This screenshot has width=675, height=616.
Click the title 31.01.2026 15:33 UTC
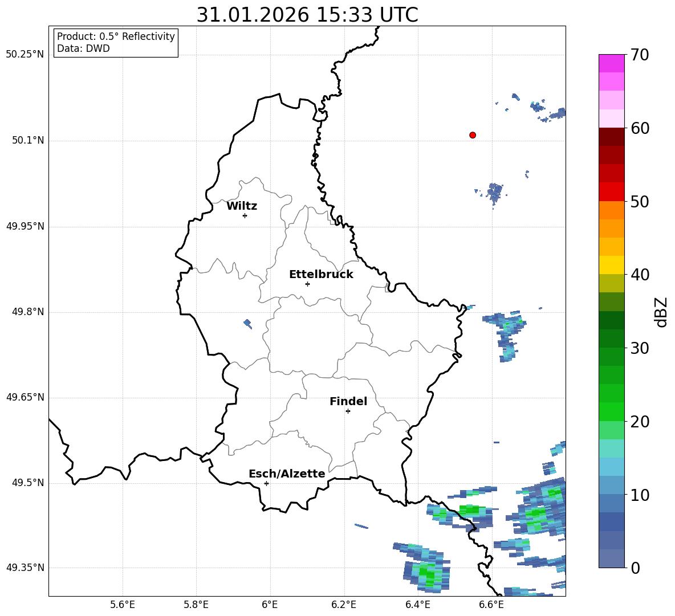307,15
